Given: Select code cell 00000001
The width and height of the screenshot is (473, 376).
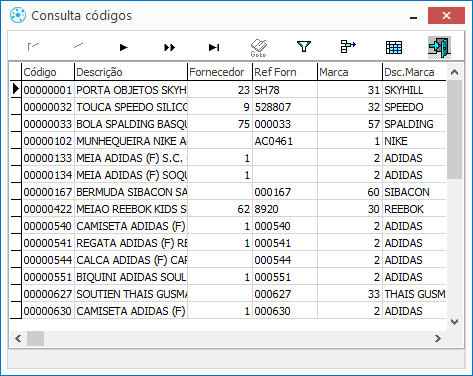Looking at the screenshot, I should click(48, 90).
